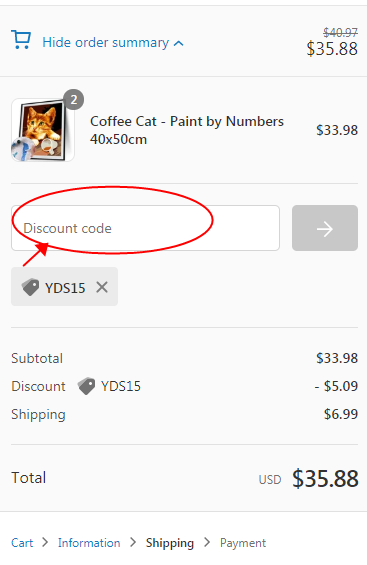Click the YDS15 code in Discount row
The width and height of the screenshot is (367, 565).
121,386
